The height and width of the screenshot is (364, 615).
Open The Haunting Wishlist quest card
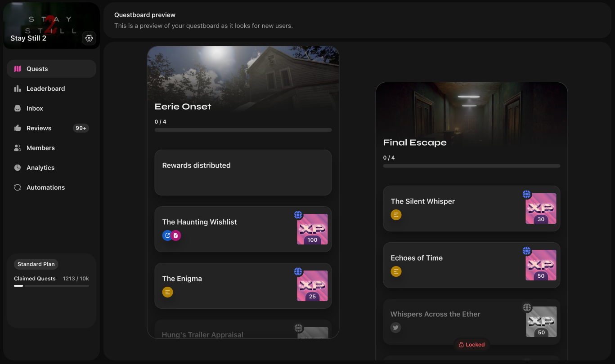(243, 229)
